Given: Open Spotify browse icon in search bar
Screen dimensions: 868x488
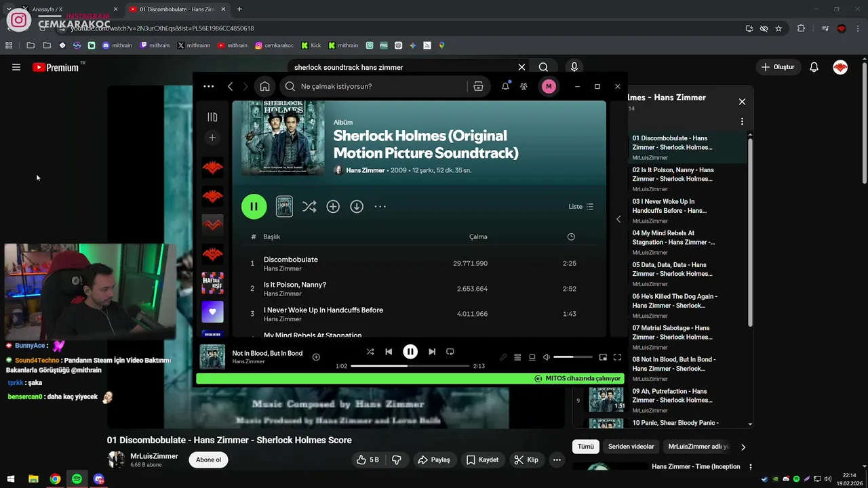Looking at the screenshot, I should pyautogui.click(x=478, y=86).
